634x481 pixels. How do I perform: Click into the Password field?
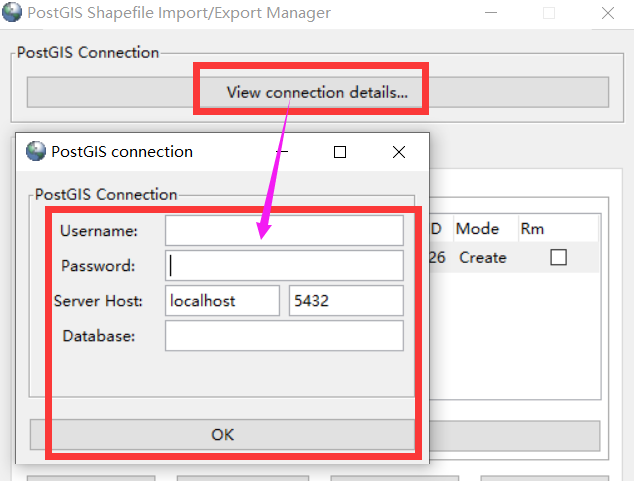click(x=284, y=266)
